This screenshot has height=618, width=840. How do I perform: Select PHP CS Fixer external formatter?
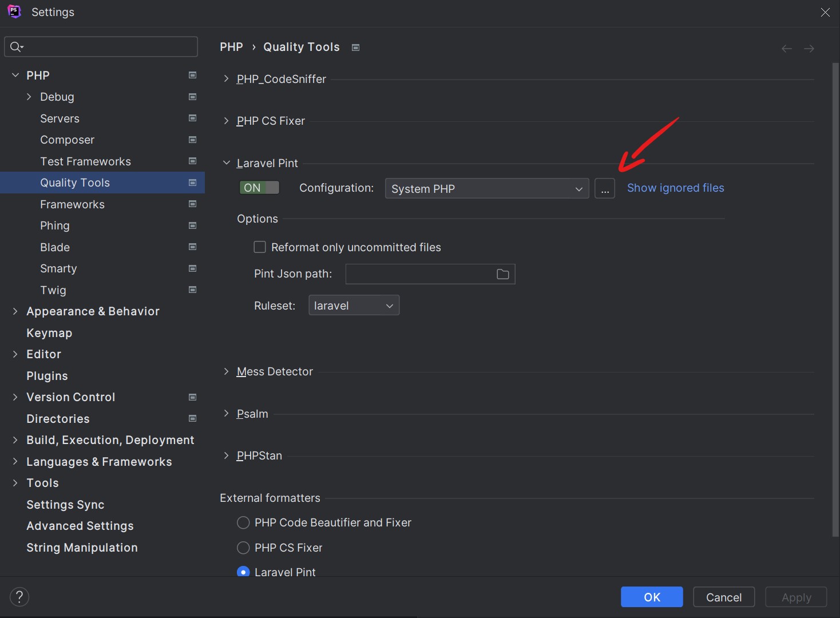(243, 548)
